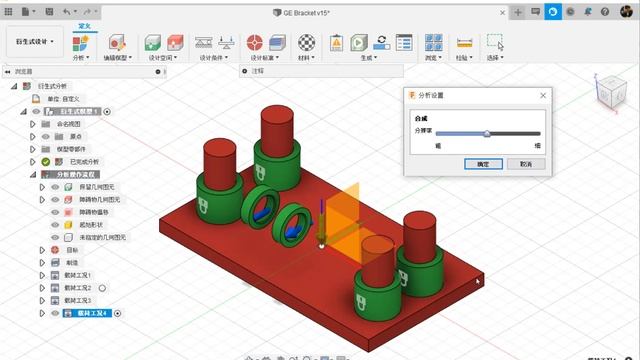Image resolution: width=640 pixels, height=360 pixels.
Task: Click the Redo arrow icon
Action: click(87, 12)
